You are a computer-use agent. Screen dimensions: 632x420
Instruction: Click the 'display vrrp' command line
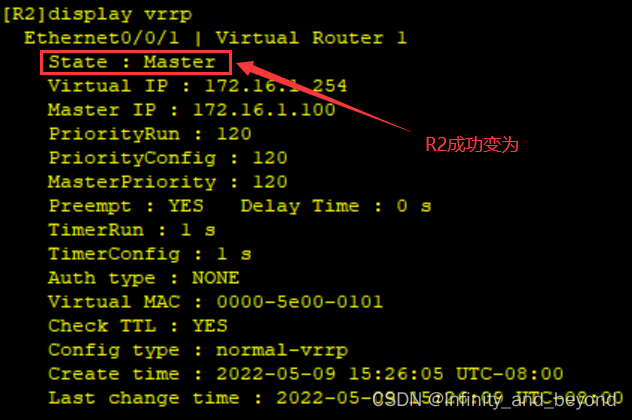[x=98, y=15]
